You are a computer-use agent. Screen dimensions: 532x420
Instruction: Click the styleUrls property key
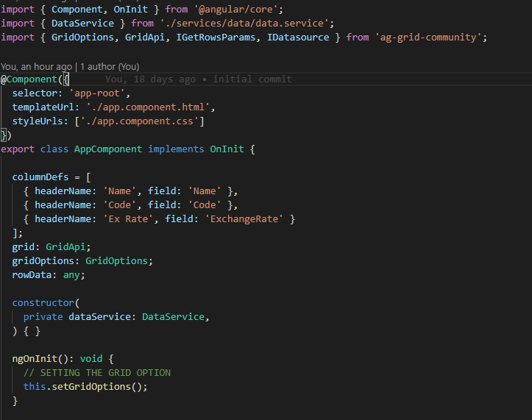38,121
